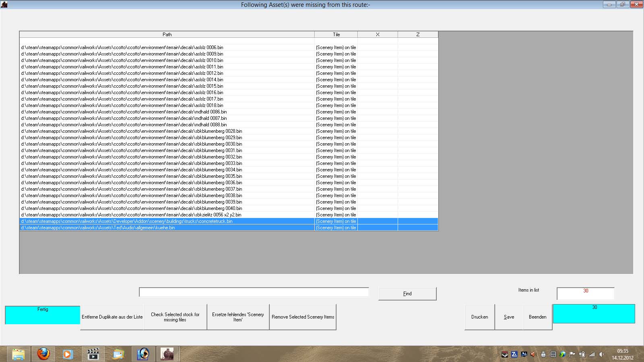Click 'Entferne Duplikate aus der Liste' button

(112, 317)
